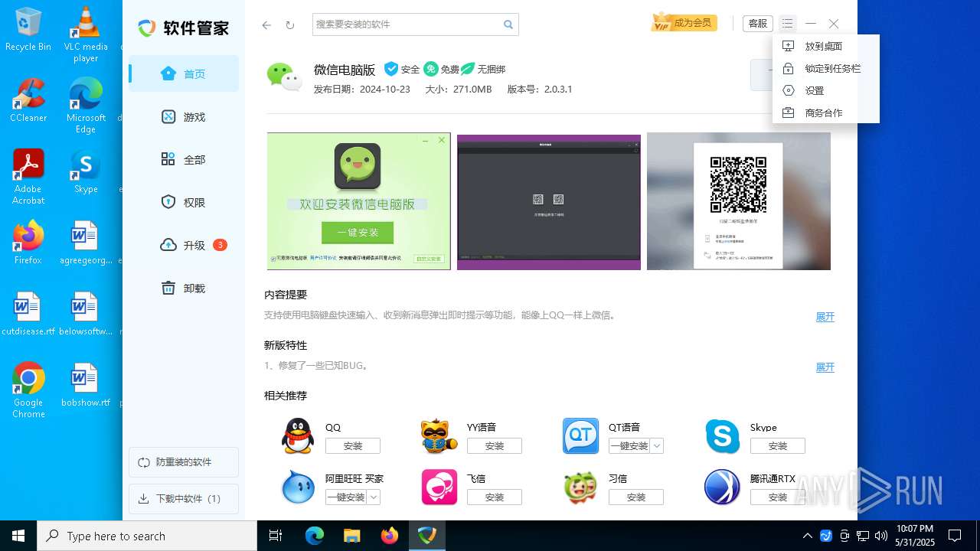Select the Google Chrome desktop icon

pos(28,390)
